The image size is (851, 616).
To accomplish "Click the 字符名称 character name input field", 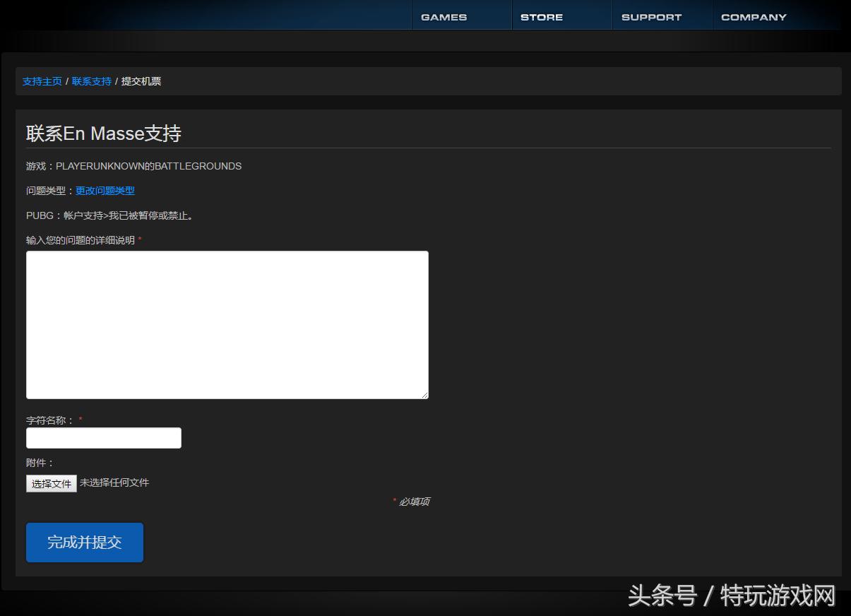I will click(x=103, y=437).
